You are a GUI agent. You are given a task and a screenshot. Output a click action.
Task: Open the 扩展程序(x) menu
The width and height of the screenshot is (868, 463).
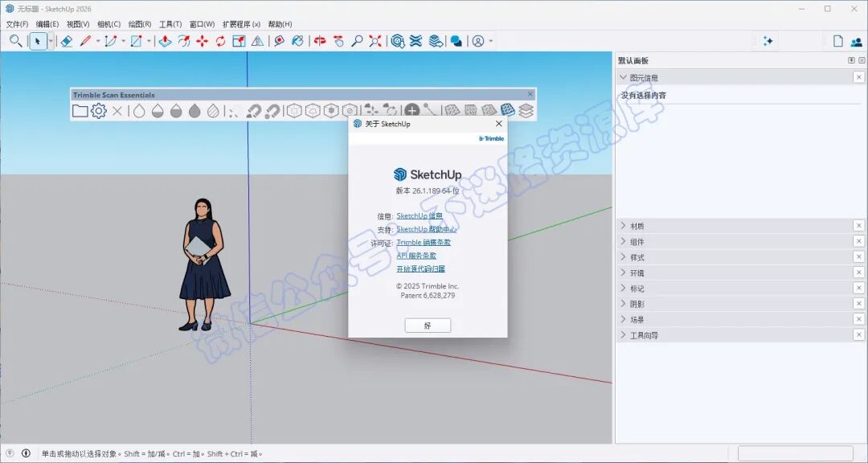click(x=241, y=24)
